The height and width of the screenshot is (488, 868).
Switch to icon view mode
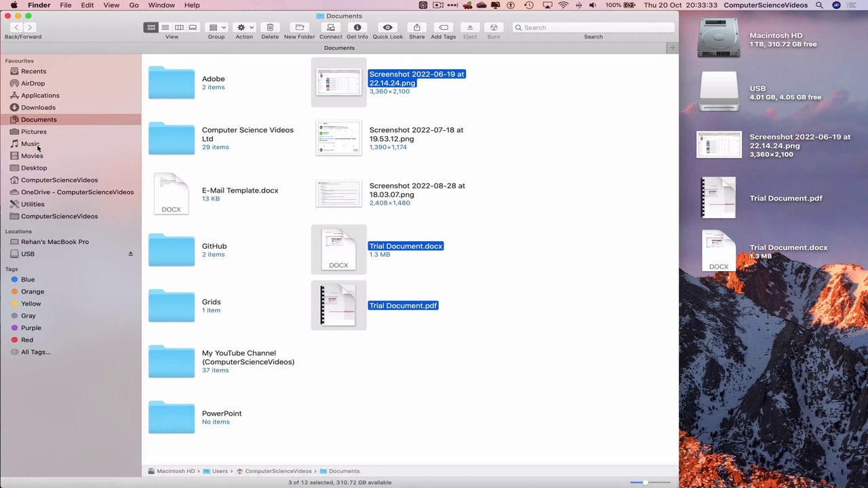coord(151,28)
